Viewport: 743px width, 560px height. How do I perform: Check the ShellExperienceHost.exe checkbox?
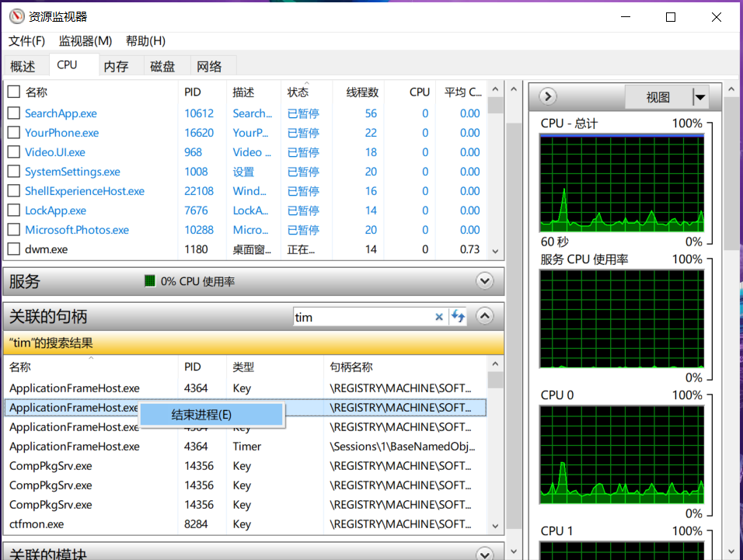[x=14, y=191]
